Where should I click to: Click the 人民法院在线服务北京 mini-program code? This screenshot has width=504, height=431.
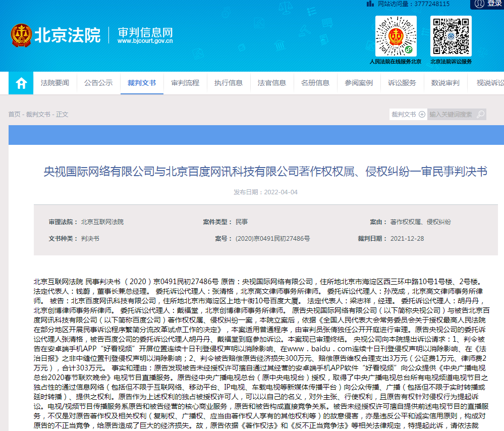396,36
